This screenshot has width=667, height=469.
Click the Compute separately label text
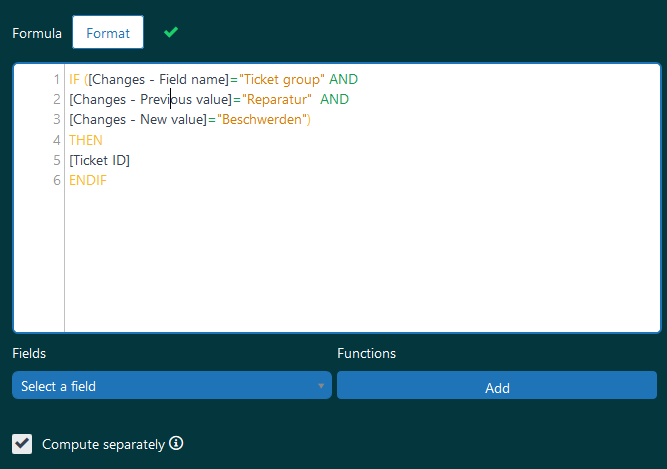103,444
